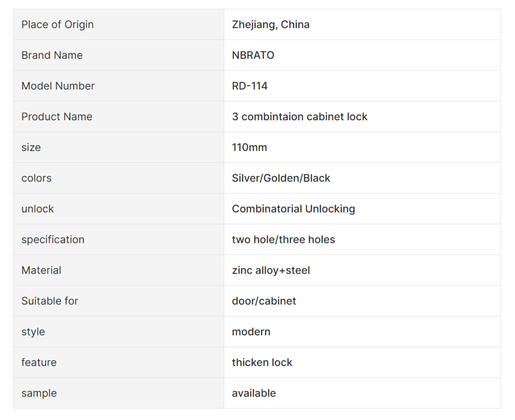Screen dimensions: 515x420
Task: Select 3 combintaion cabinet lock text
Action: [x=300, y=117]
